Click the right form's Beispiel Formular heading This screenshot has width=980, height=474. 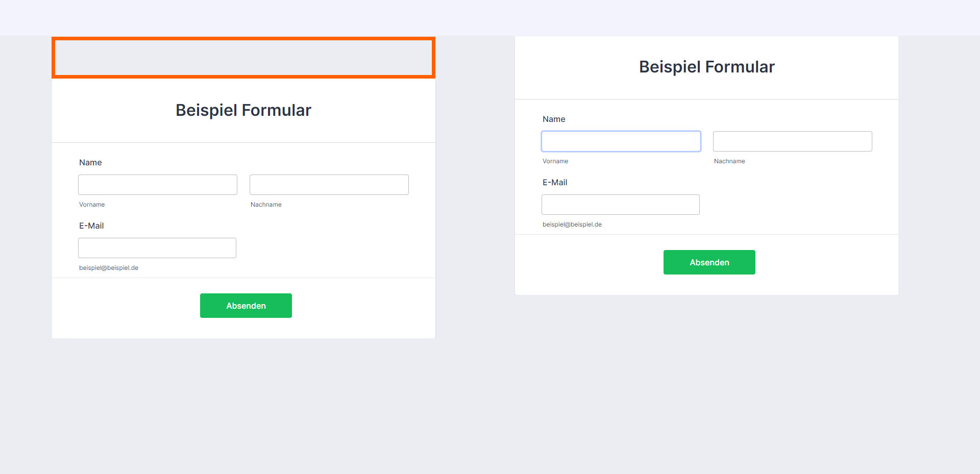pyautogui.click(x=707, y=67)
